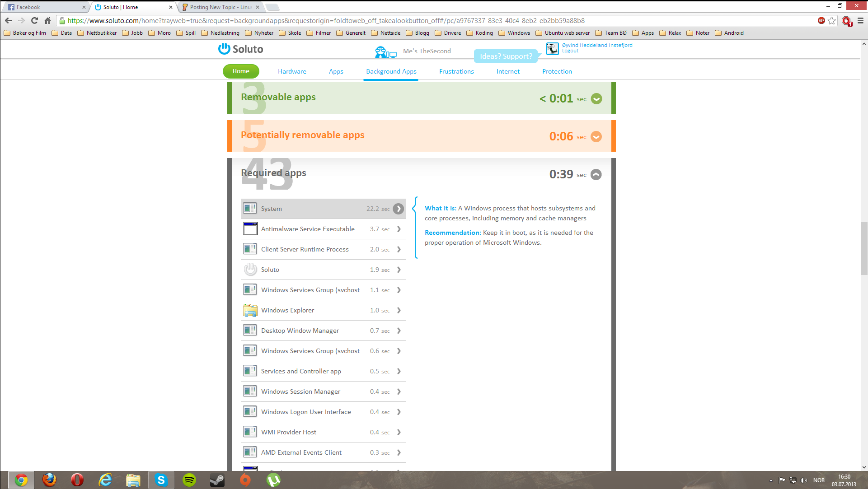Bookmark this page with the star icon
The height and width of the screenshot is (489, 868).
coord(831,20)
